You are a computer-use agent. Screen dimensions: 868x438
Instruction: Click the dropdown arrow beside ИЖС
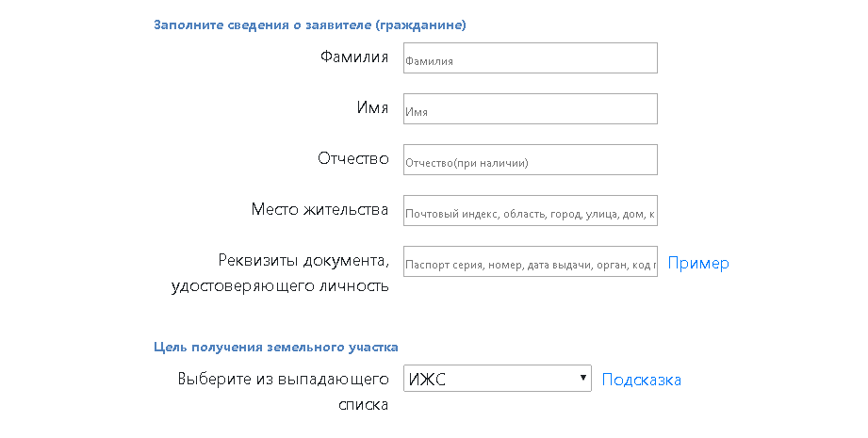coord(584,379)
